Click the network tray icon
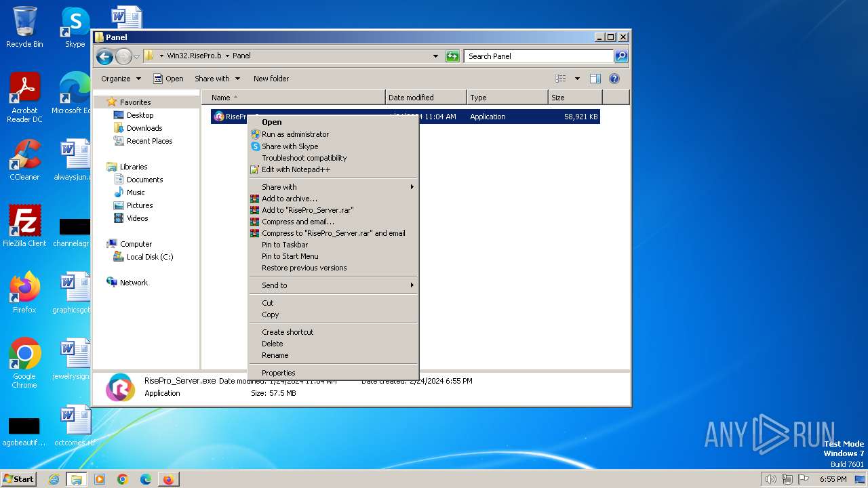The image size is (868, 488). click(x=787, y=479)
